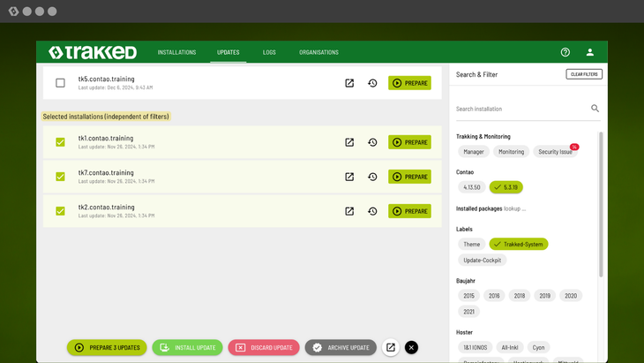
Task: Focus the Search installation input field
Action: click(x=520, y=109)
